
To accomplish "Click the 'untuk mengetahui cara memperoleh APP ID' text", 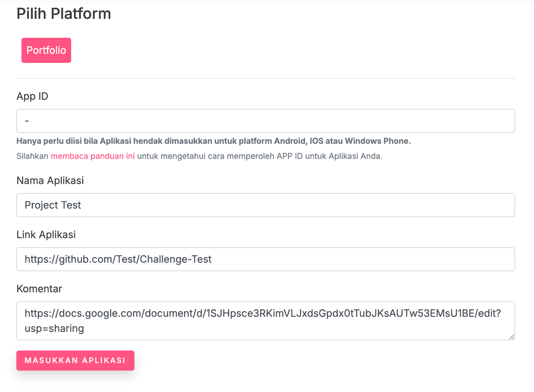I will click(220, 156).
